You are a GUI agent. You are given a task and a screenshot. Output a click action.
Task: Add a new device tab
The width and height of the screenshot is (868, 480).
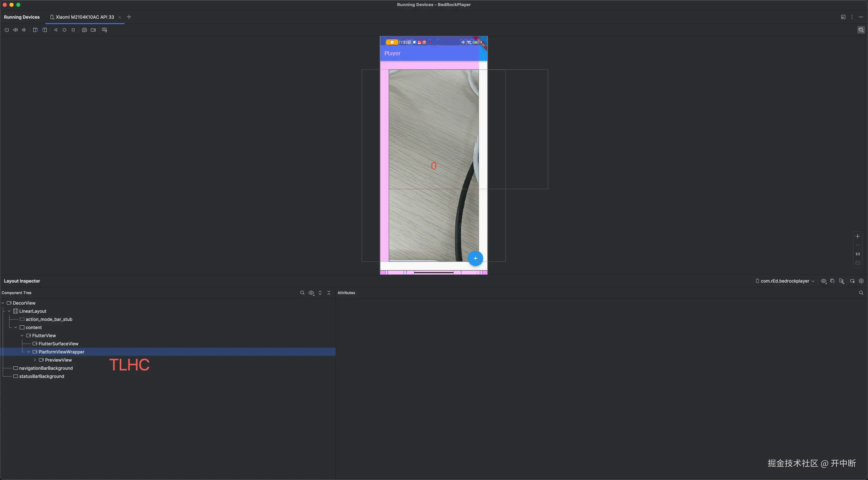129,17
